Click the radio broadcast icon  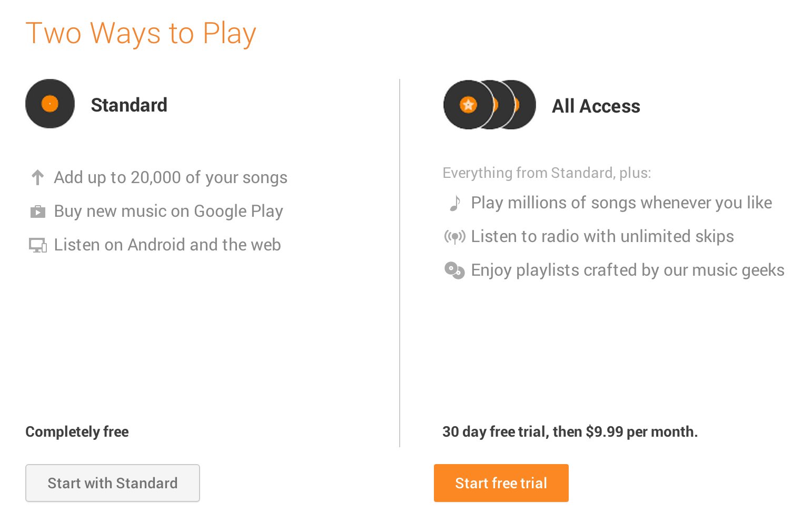click(455, 237)
